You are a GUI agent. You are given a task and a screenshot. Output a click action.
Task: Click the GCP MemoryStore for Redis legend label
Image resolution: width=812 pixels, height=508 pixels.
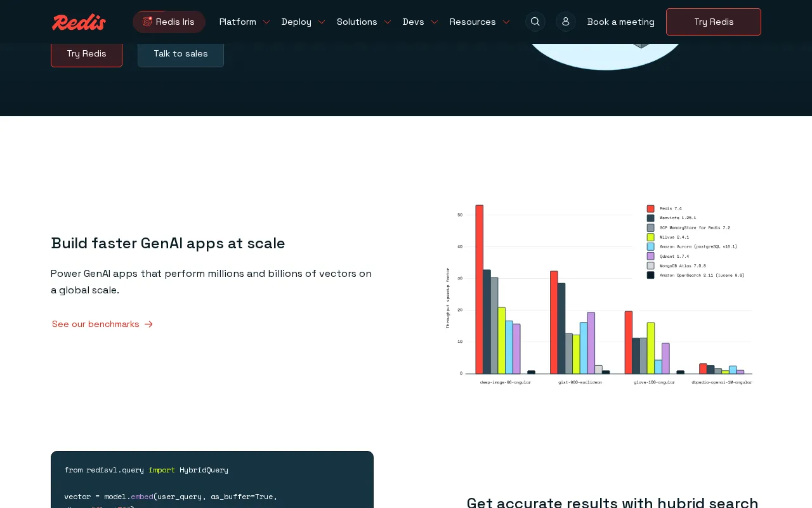[695, 227]
